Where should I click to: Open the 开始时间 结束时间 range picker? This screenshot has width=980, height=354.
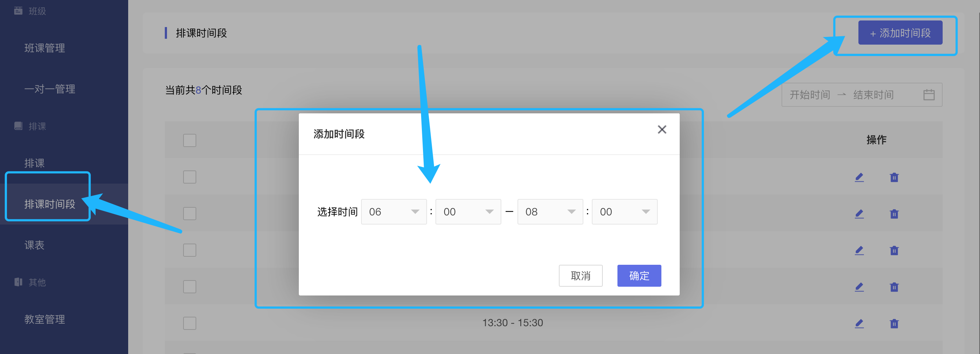(862, 95)
